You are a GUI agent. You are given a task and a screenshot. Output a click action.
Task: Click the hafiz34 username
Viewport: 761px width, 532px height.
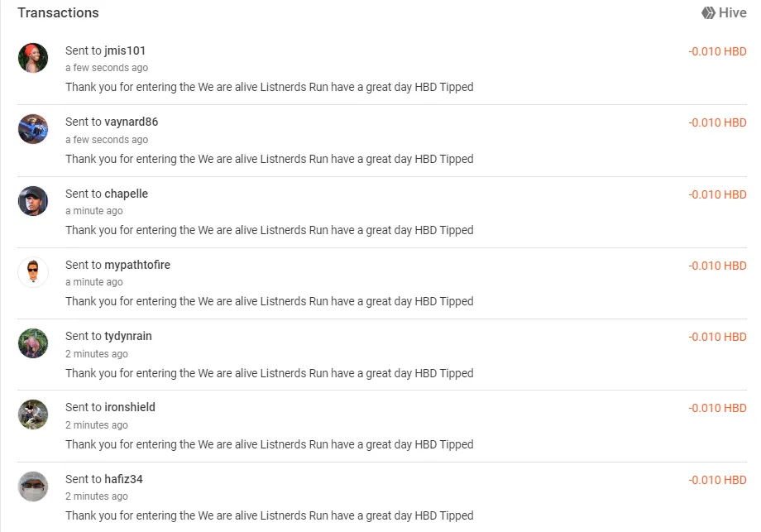(x=124, y=479)
